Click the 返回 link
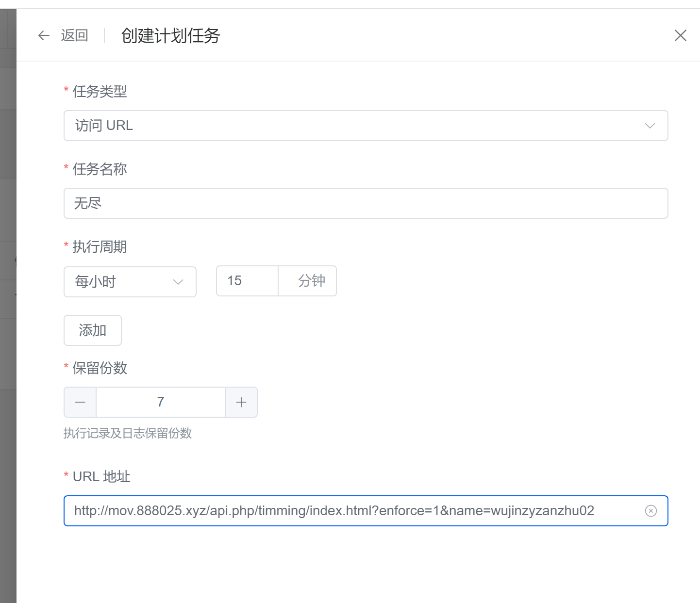The image size is (700, 603). tap(74, 35)
